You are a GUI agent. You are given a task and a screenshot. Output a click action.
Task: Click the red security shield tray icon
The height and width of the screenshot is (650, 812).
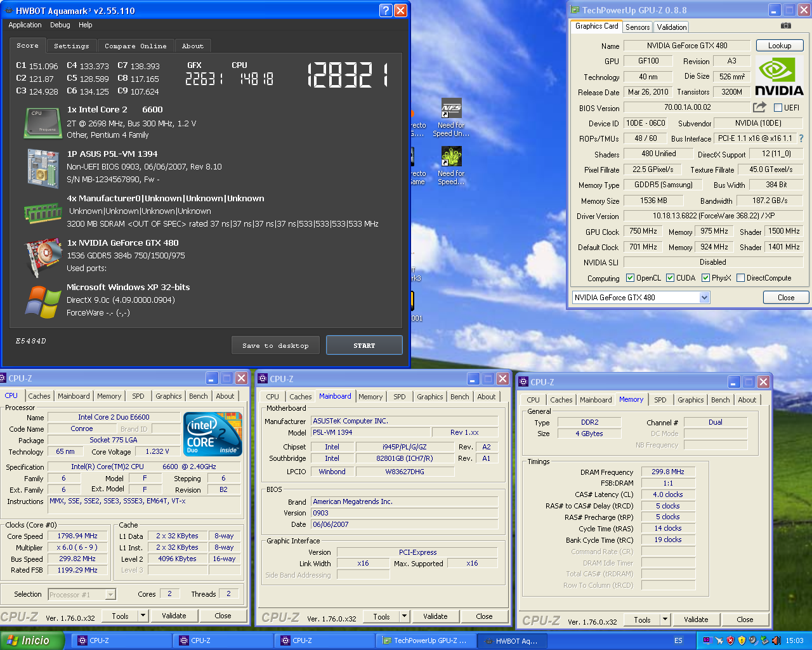pos(730,640)
